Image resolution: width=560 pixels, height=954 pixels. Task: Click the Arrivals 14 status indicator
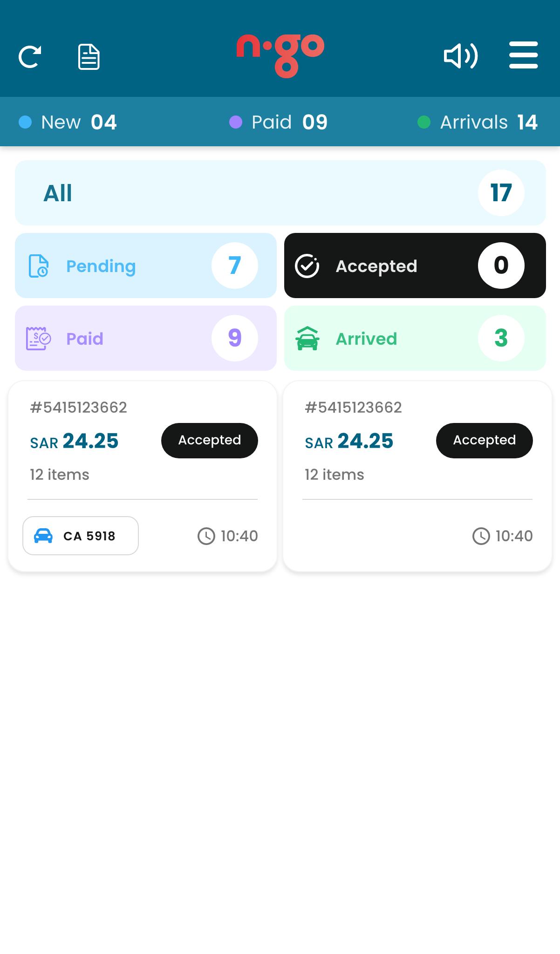tap(478, 122)
